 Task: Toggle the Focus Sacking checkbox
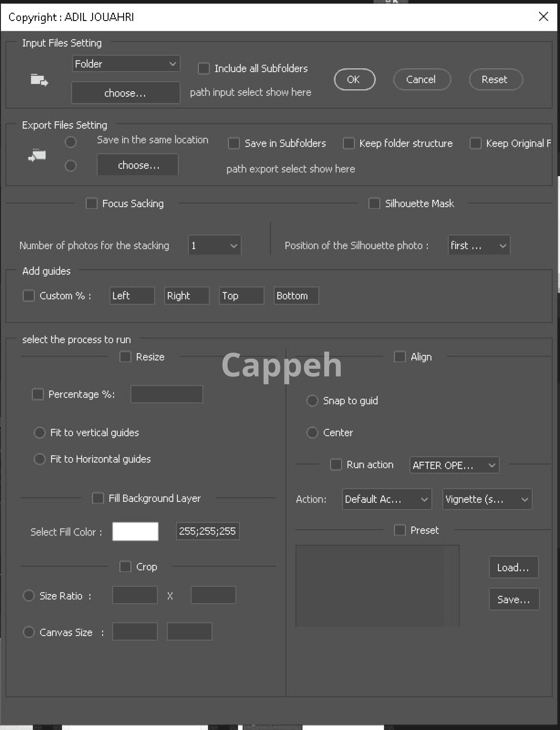click(x=91, y=203)
